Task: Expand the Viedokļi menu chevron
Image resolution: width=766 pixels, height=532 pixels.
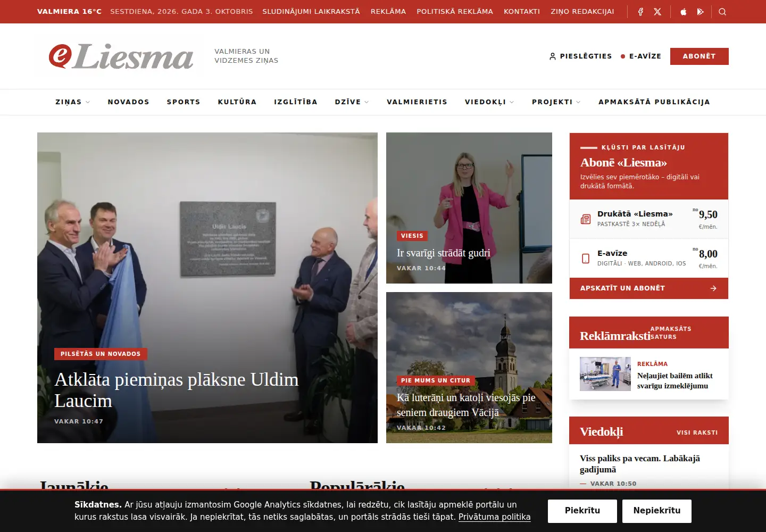Action: (x=512, y=102)
